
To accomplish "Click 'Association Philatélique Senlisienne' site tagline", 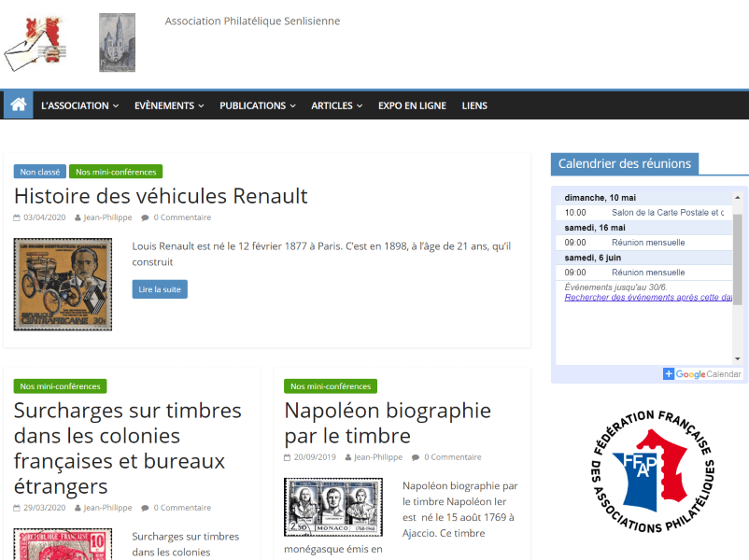I will [x=252, y=21].
